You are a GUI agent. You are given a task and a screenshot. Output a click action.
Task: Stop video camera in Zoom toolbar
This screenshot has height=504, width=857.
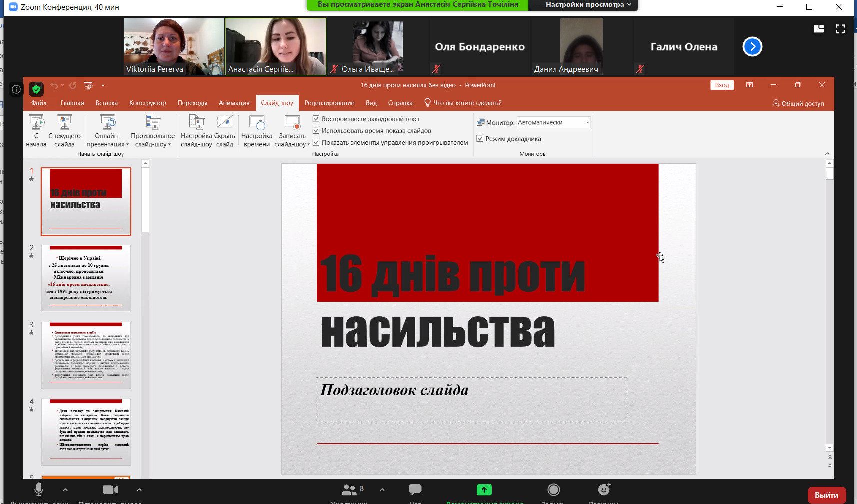110,489
